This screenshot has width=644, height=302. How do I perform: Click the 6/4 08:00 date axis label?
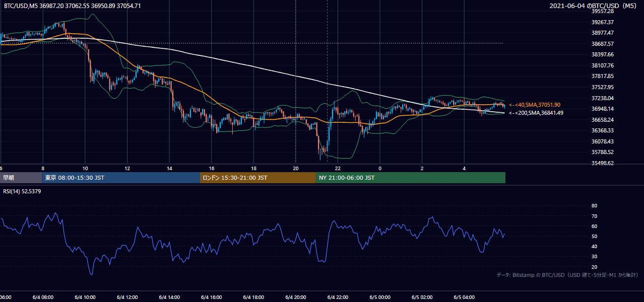(x=43, y=297)
